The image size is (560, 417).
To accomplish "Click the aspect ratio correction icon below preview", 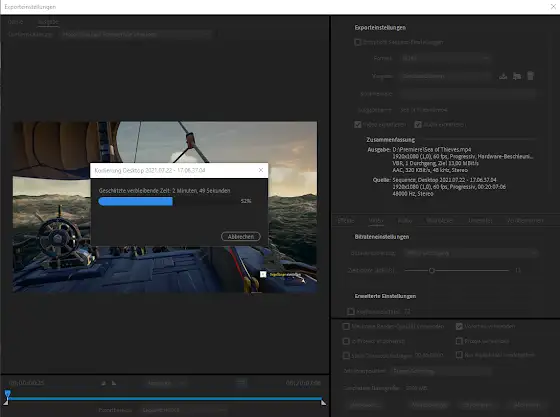I will (x=241, y=383).
